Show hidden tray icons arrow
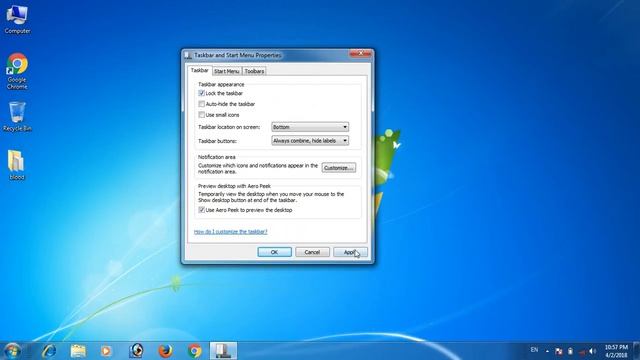640x360 pixels. pos(547,351)
